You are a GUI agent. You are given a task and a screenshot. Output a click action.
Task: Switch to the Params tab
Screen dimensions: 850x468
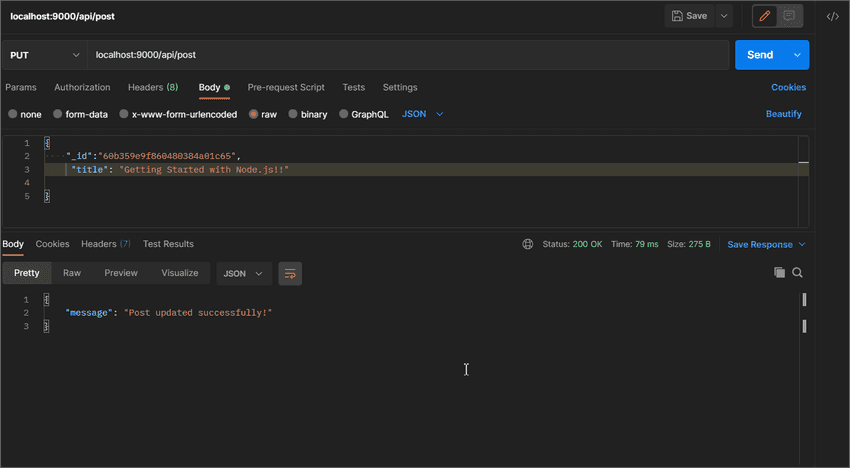(x=21, y=87)
